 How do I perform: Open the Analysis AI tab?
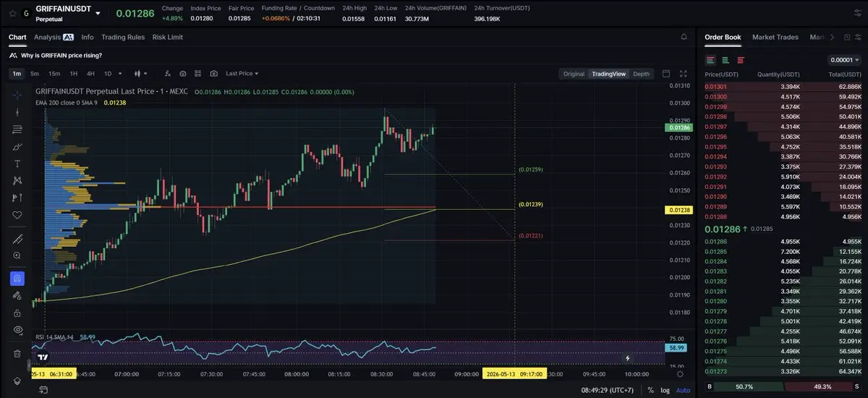(54, 37)
